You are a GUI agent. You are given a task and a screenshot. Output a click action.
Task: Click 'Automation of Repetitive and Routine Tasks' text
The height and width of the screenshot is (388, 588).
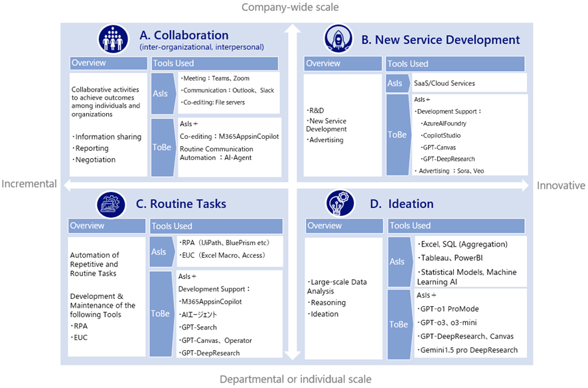[94, 264]
